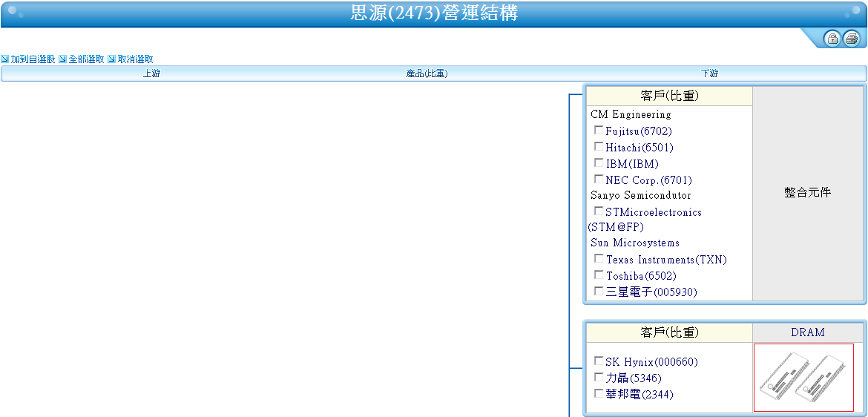Click the CM Engineering customer text
Image resolution: width=868 pixels, height=417 pixels.
coord(631,114)
